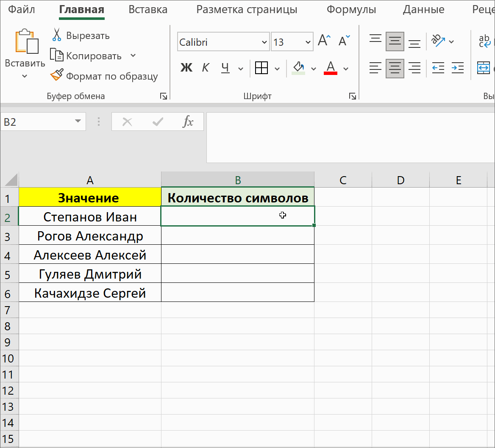This screenshot has width=495, height=448.
Task: Select cell Рогов Александр
Action: click(x=90, y=236)
